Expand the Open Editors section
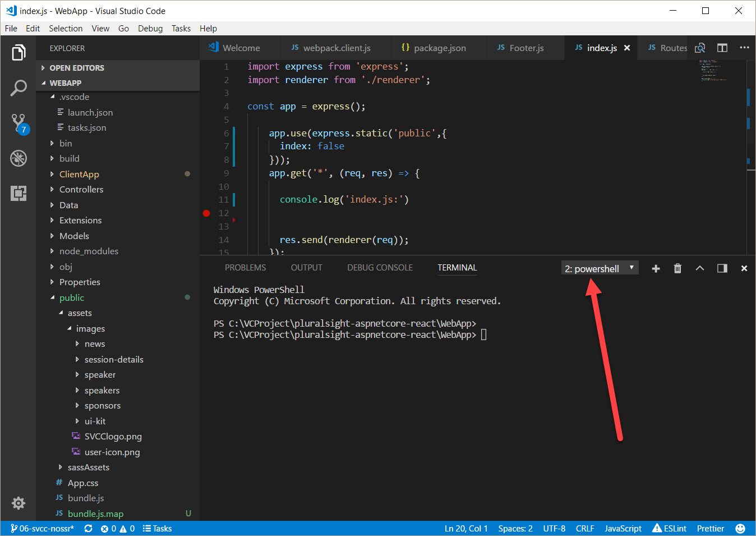The image size is (756, 536). coord(118,68)
